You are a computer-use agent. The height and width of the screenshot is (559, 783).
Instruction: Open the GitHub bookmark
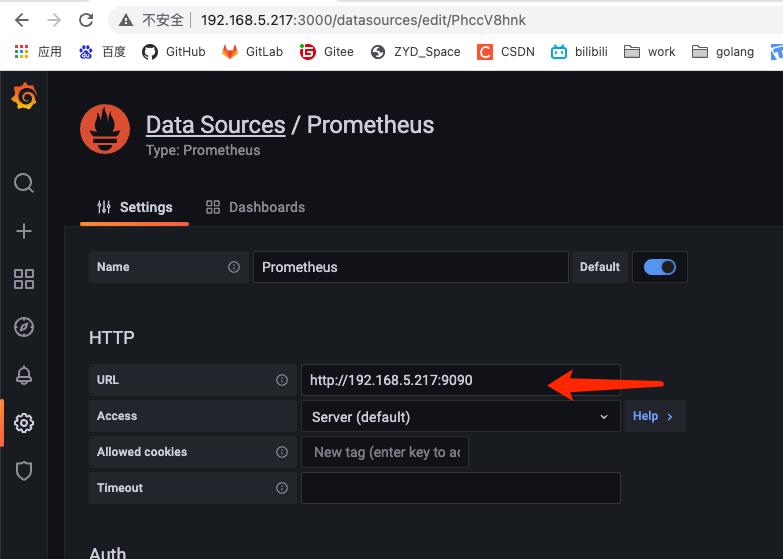[x=174, y=51]
